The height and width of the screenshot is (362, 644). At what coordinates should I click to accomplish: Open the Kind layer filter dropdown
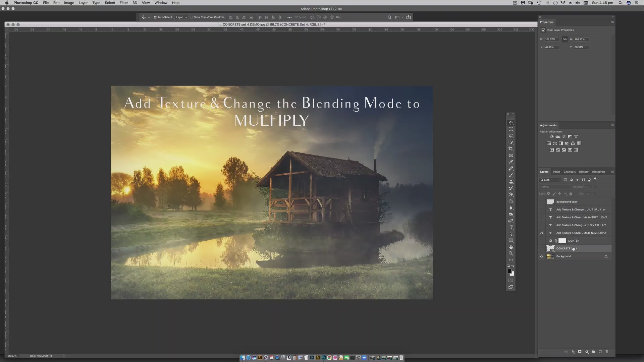tap(550, 180)
